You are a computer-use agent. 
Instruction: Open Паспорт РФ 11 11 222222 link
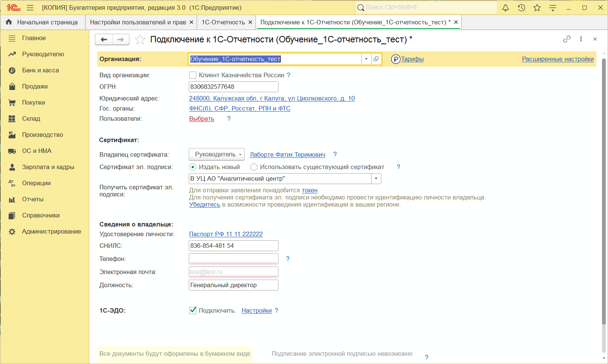click(x=226, y=234)
